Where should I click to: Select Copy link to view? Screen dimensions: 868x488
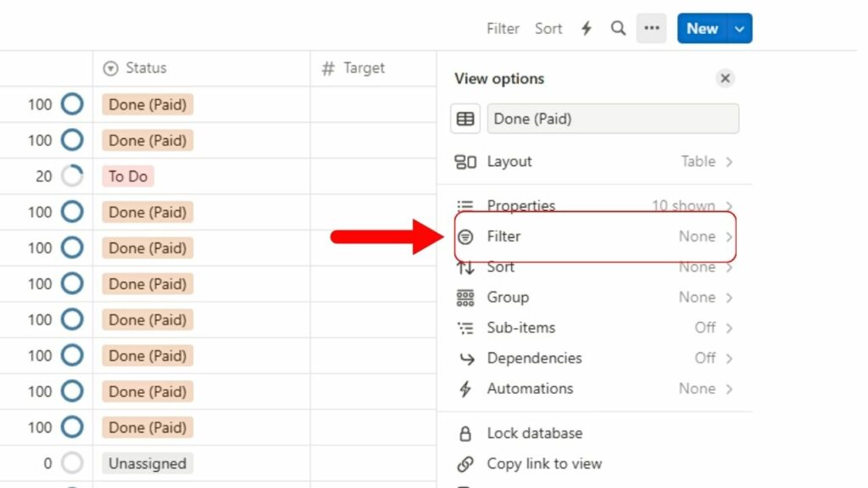click(543, 463)
